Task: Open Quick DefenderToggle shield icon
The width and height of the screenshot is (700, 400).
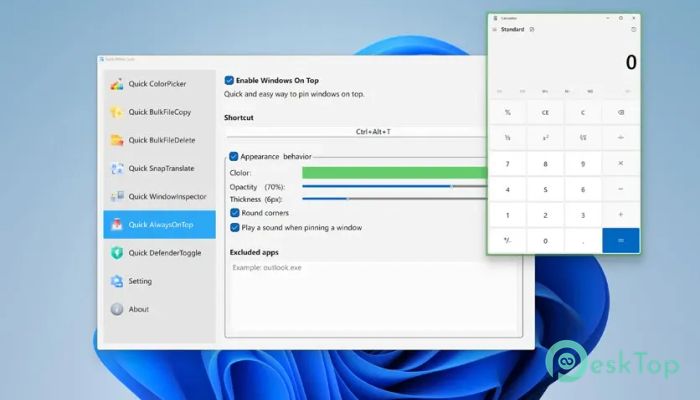Action: pyautogui.click(x=117, y=253)
